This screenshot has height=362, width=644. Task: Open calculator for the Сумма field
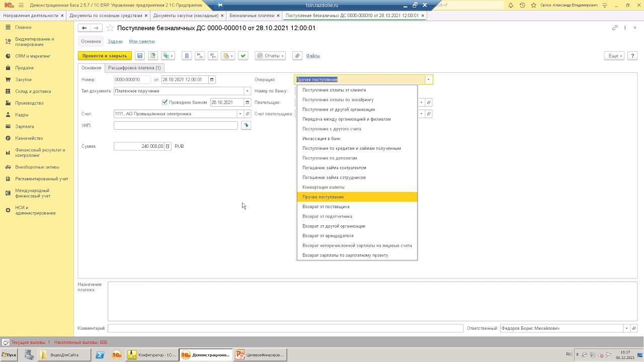[168, 146]
